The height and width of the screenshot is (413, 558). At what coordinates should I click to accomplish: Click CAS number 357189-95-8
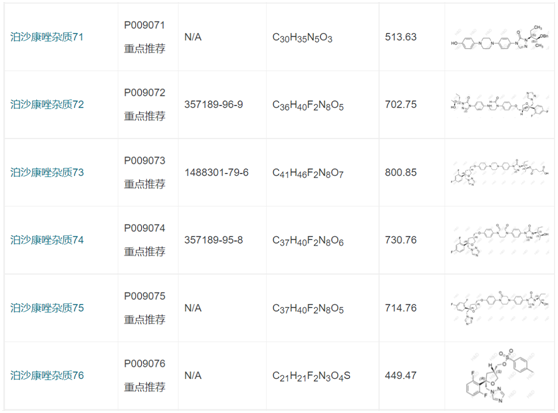[x=214, y=240]
